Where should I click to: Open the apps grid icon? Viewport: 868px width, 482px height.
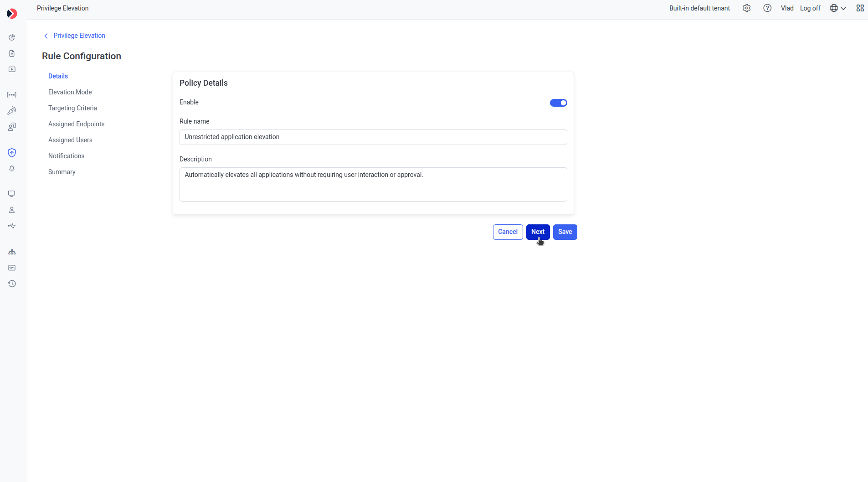coord(860,8)
